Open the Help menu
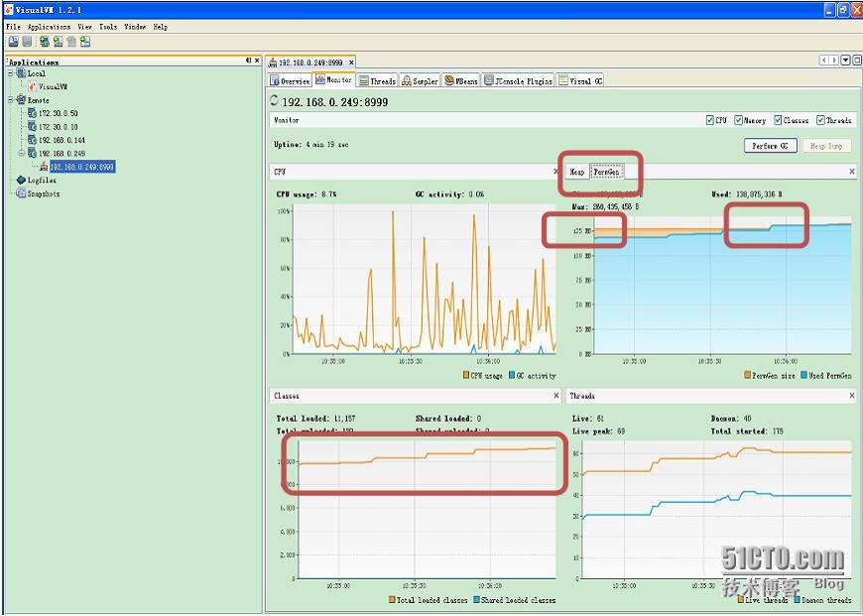The height and width of the screenshot is (616, 863). click(x=160, y=27)
